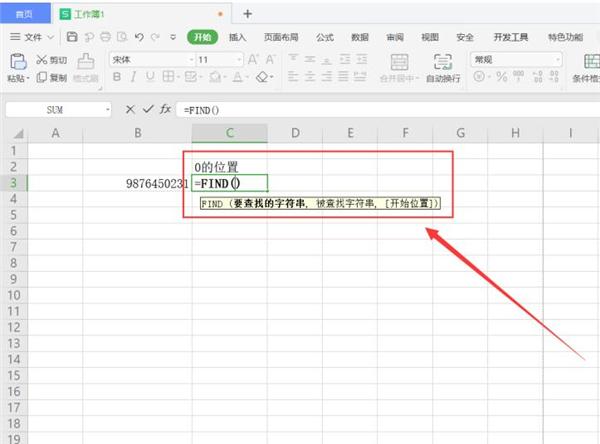The image size is (600, 444).
Task: Cancel formula entry with the X icon
Action: pyautogui.click(x=130, y=109)
